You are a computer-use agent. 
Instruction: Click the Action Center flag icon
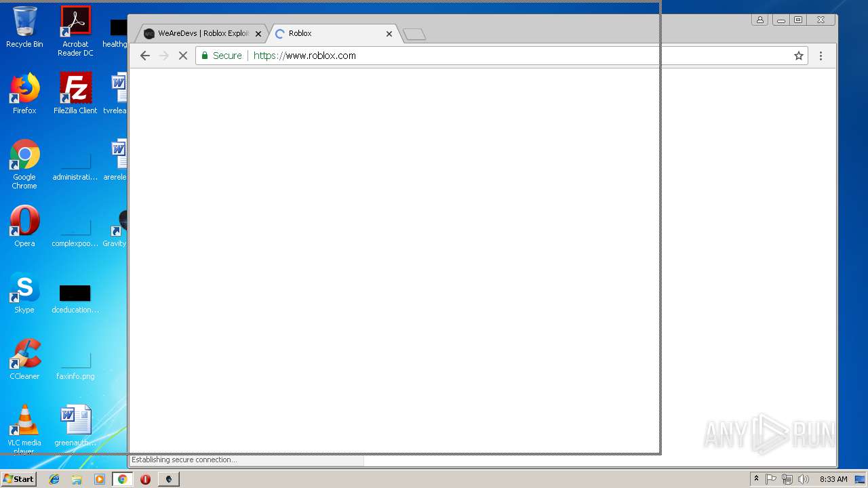tap(771, 479)
